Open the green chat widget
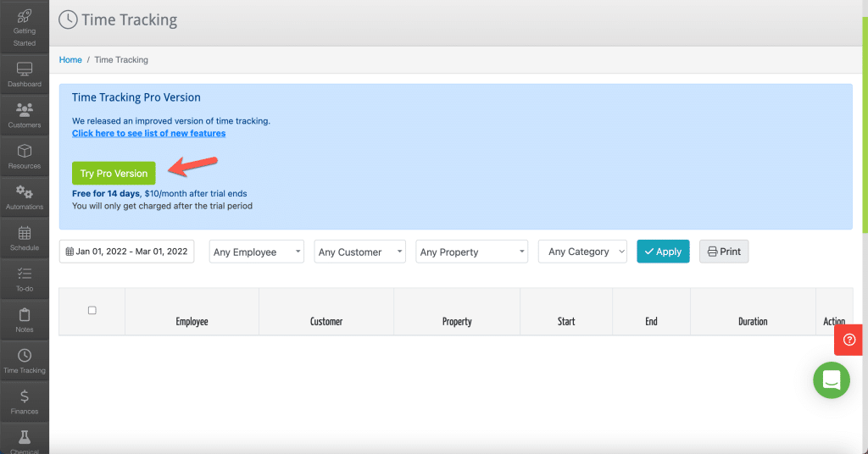 point(831,380)
